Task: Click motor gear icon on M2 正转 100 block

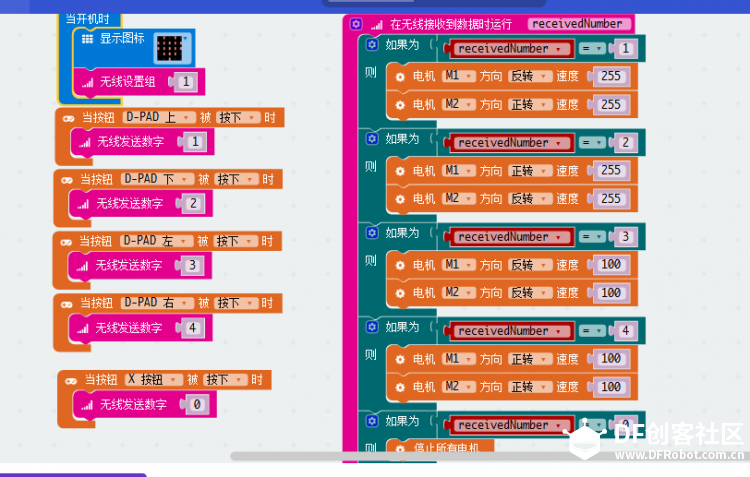Action: pyautogui.click(x=400, y=388)
